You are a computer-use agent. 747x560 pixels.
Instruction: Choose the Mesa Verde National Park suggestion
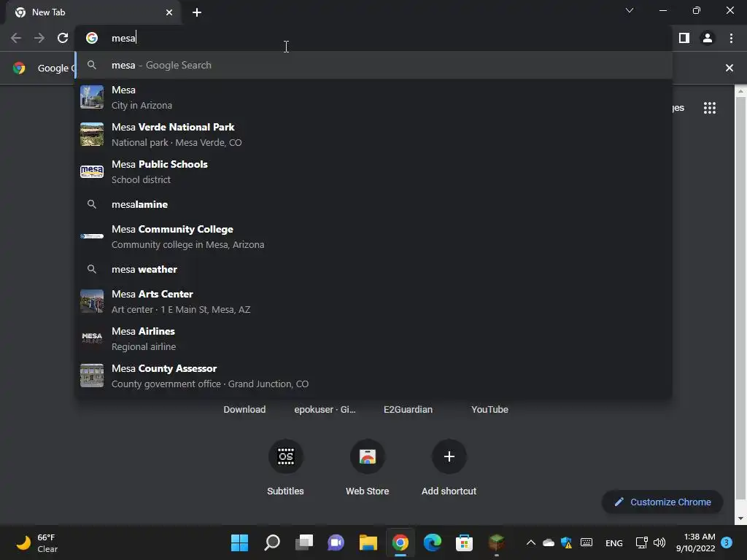pyautogui.click(x=373, y=135)
